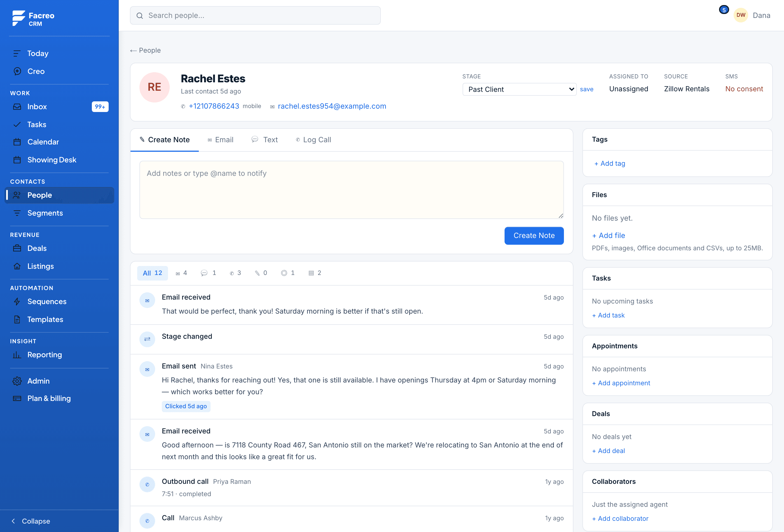This screenshot has height=532, width=784.
Task: Click the Facreo CRM logo
Action: 33,18
